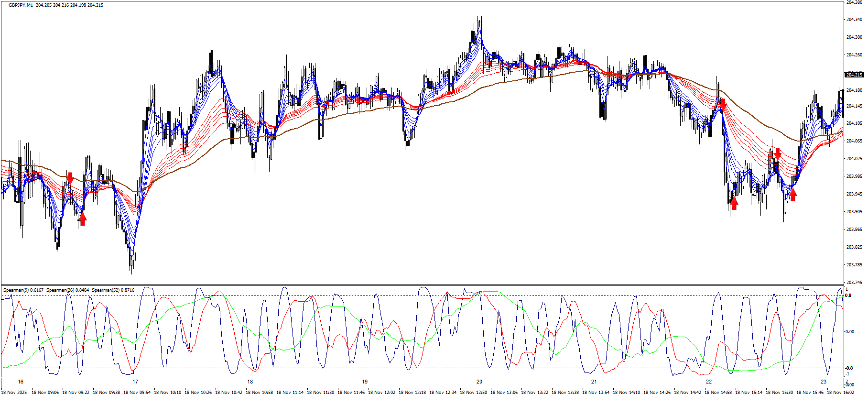Viewport: 868px width, 405px height.
Task: Click the period marker number 20
Action: pos(479,382)
